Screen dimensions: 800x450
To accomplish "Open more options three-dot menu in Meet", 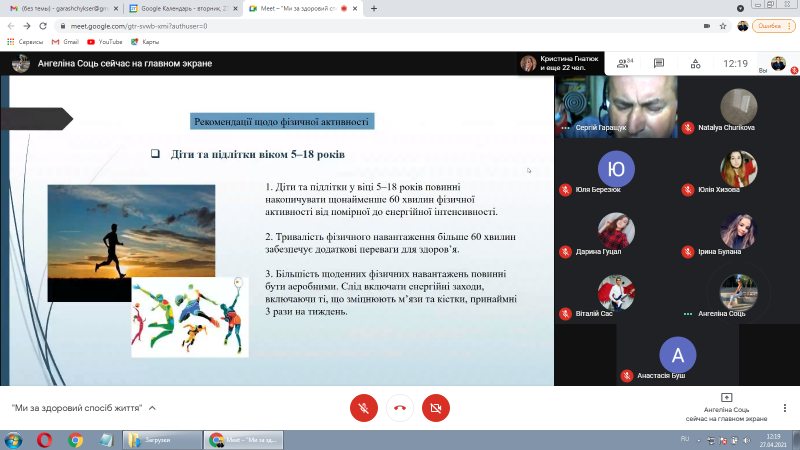I will tap(785, 408).
